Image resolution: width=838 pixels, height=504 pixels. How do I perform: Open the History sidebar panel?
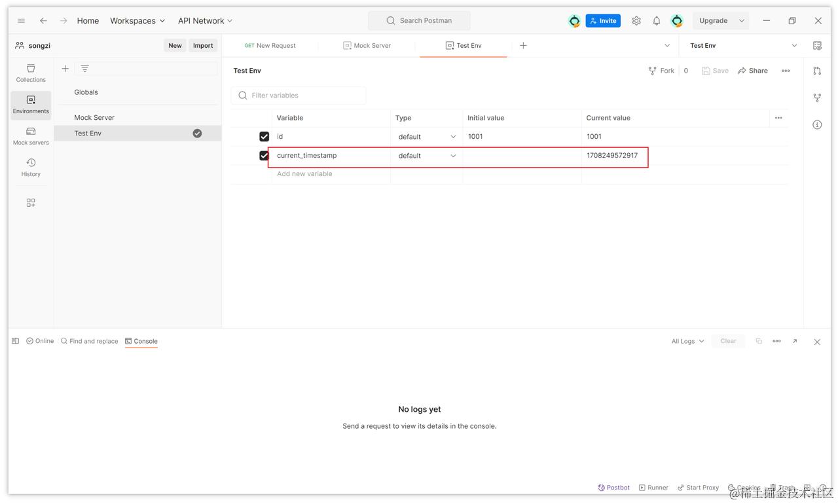pyautogui.click(x=31, y=168)
